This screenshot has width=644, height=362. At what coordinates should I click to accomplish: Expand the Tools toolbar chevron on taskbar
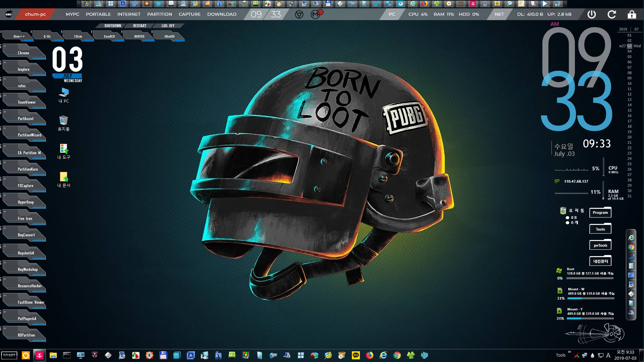pos(569,352)
